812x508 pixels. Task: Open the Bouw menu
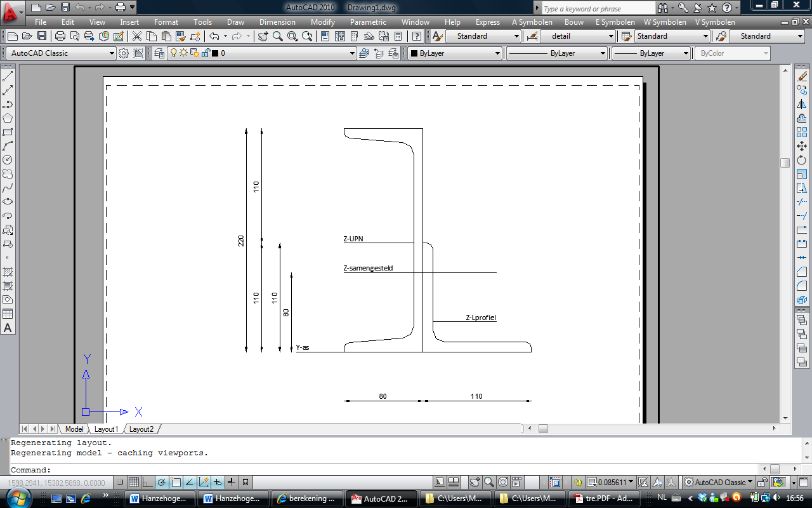tap(574, 22)
